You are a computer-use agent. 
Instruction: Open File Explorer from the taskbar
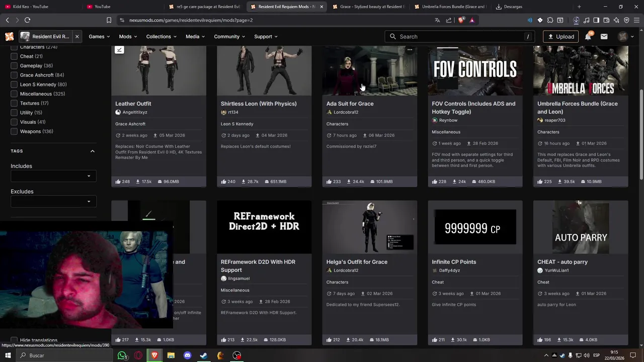coord(171,355)
